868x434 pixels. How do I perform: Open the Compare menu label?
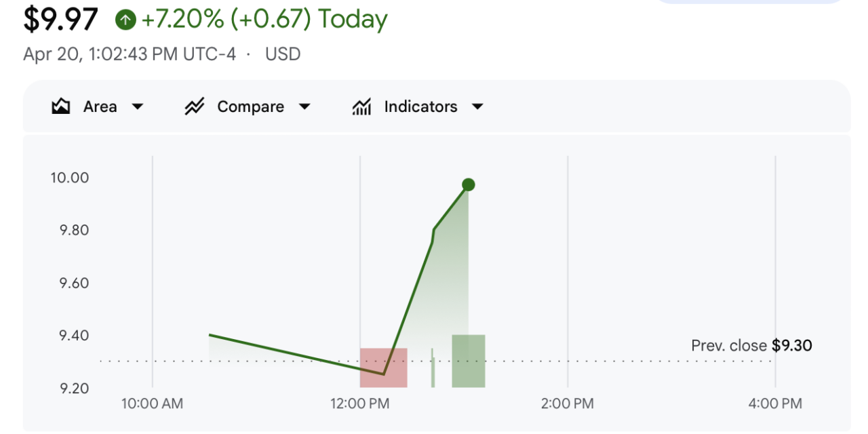click(250, 106)
